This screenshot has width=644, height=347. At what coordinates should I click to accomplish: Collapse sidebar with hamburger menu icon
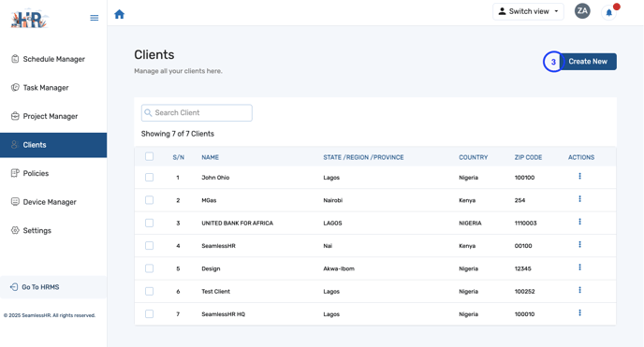tap(94, 18)
